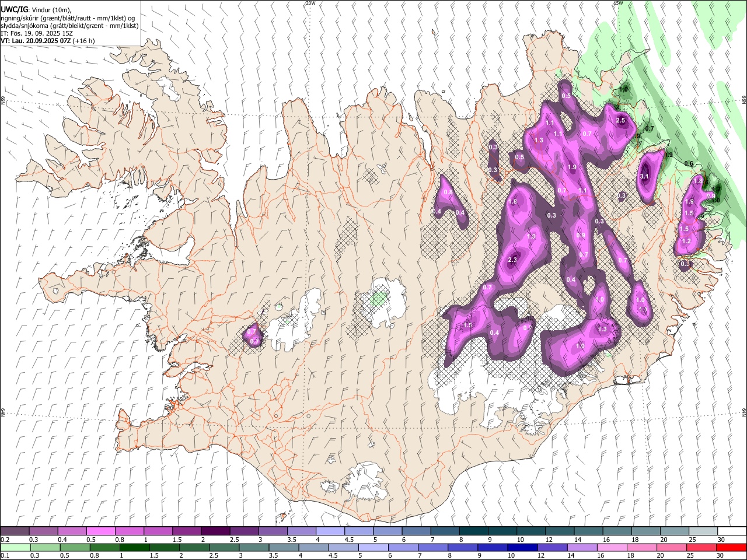Click the 2.3 precipitation value on the map
Screen dimensions: 747x560
[513, 260]
